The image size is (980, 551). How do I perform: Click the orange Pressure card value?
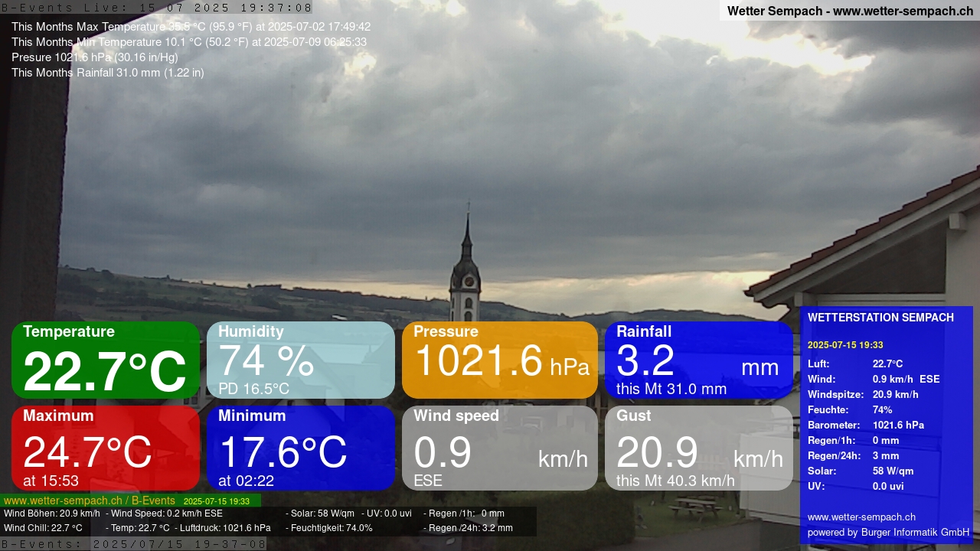click(x=501, y=360)
